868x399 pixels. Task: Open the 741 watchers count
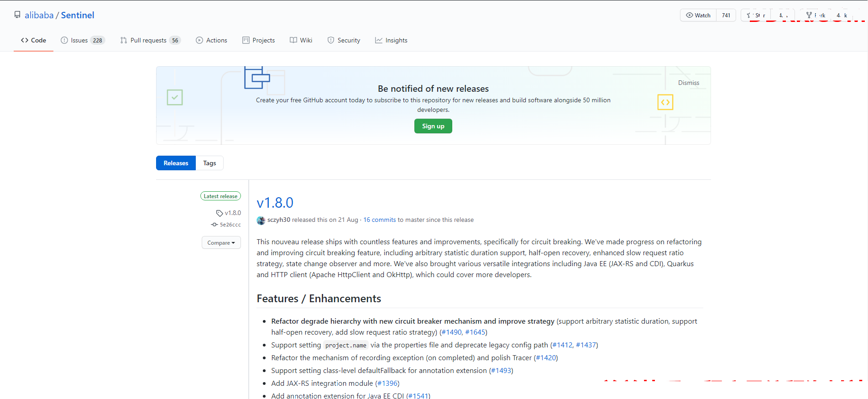click(726, 15)
